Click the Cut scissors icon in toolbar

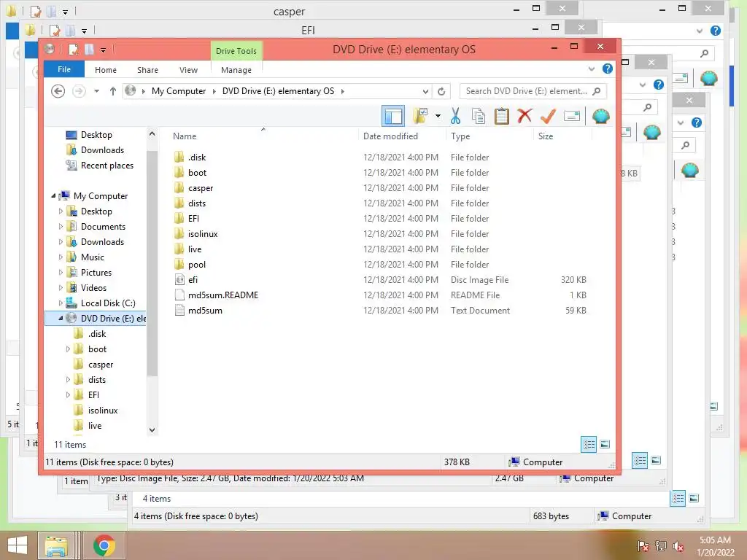pos(455,116)
